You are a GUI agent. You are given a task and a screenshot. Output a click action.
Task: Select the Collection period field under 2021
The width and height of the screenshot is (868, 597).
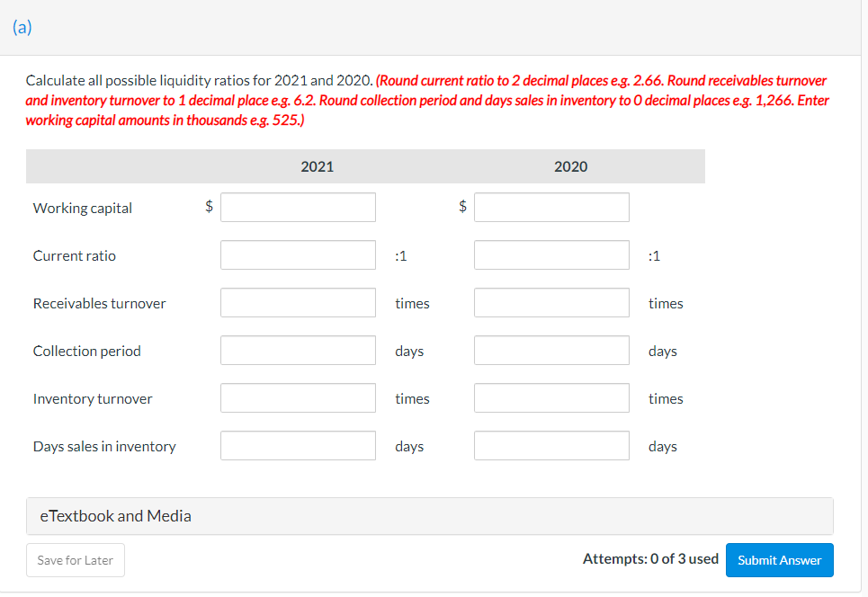[x=298, y=350]
